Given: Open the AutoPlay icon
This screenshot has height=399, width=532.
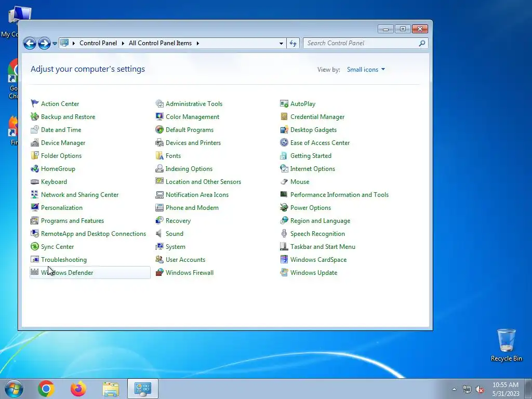Looking at the screenshot, I should [284, 103].
